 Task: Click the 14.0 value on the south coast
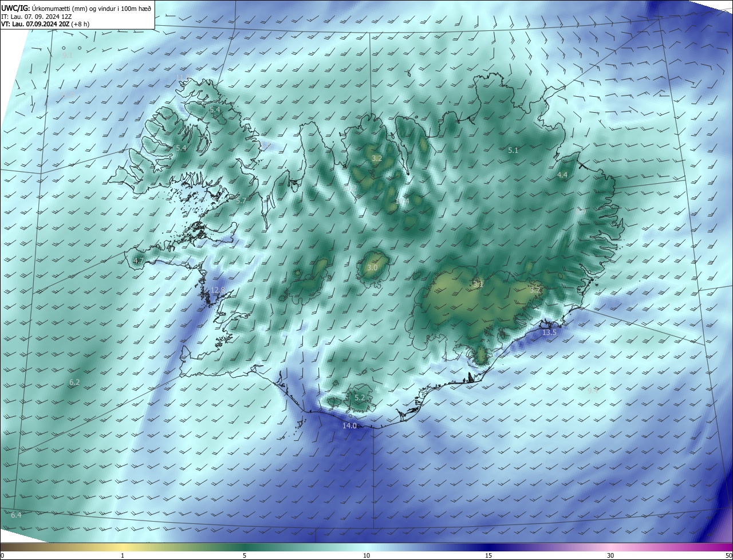click(x=349, y=426)
